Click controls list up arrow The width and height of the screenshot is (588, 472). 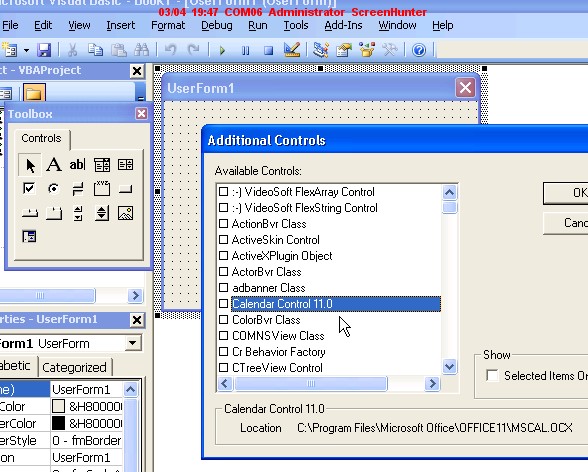tap(449, 193)
